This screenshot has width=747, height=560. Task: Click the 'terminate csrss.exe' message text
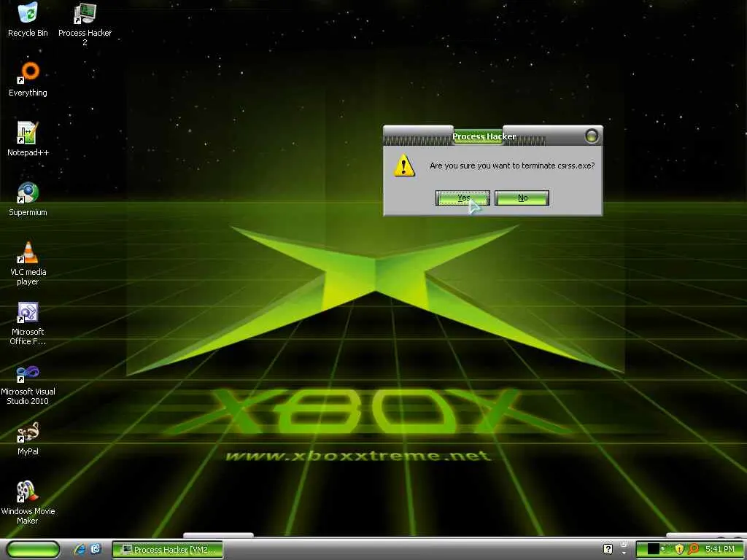[512, 166]
